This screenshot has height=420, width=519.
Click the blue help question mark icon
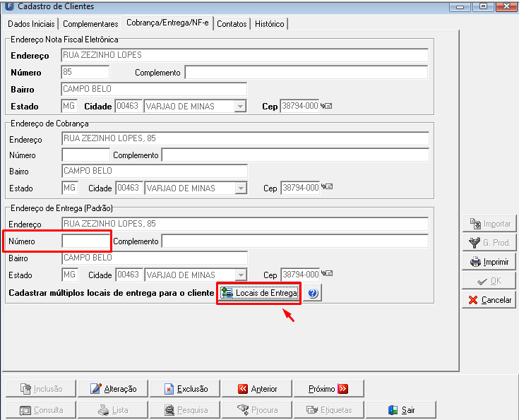pyautogui.click(x=312, y=293)
